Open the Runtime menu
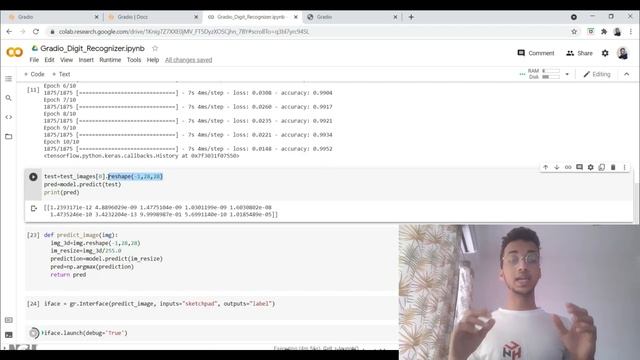The height and width of the screenshot is (360, 640). (110, 60)
